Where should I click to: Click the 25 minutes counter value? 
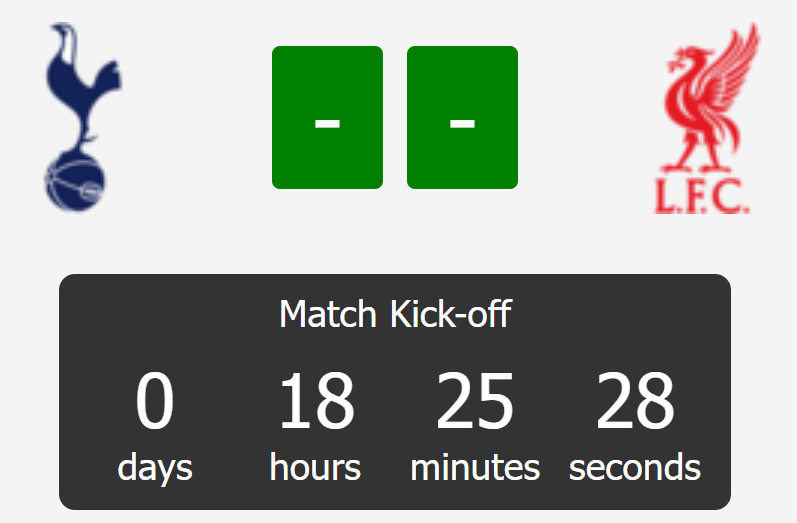coord(475,400)
